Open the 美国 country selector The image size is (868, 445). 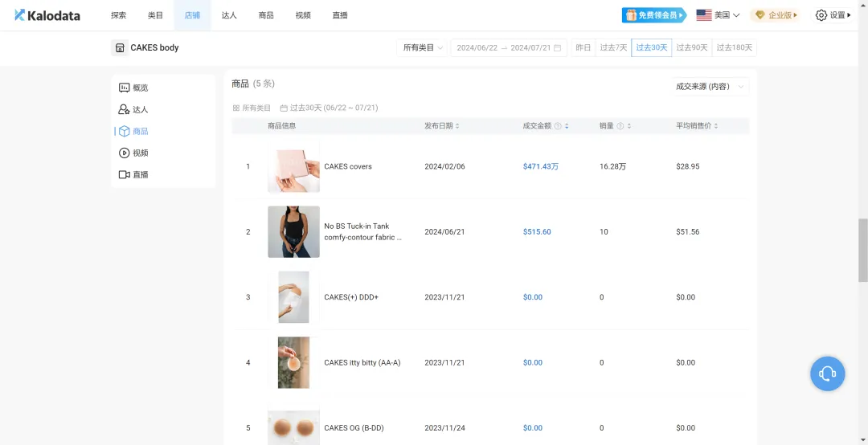click(718, 15)
